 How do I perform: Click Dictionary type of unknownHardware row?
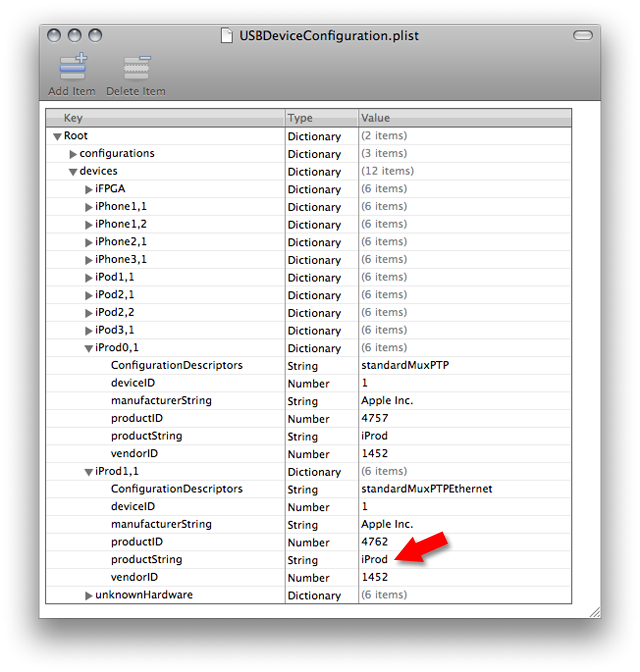coord(314,596)
